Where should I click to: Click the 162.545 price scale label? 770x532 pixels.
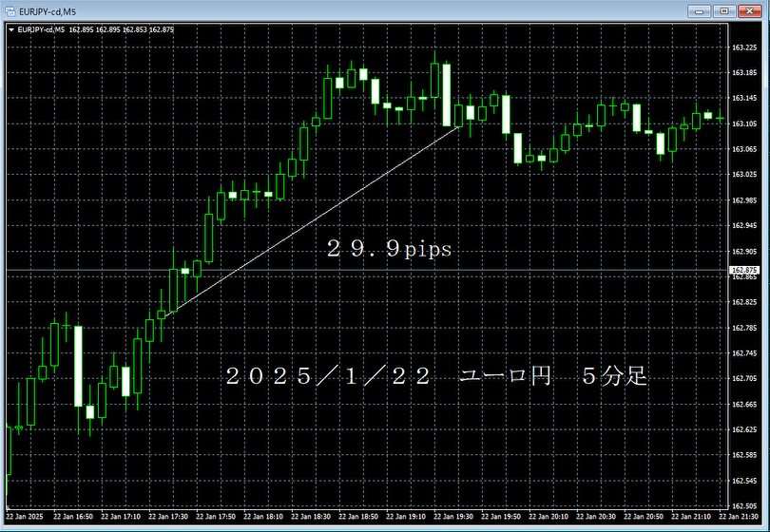744,481
